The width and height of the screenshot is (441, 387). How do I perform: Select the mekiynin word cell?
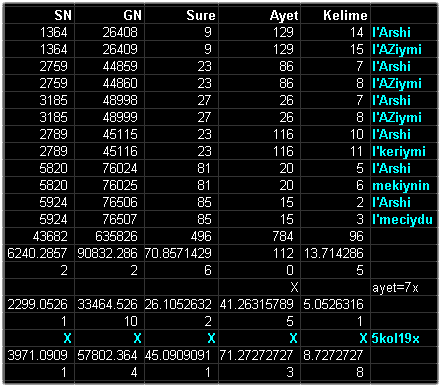(404, 185)
